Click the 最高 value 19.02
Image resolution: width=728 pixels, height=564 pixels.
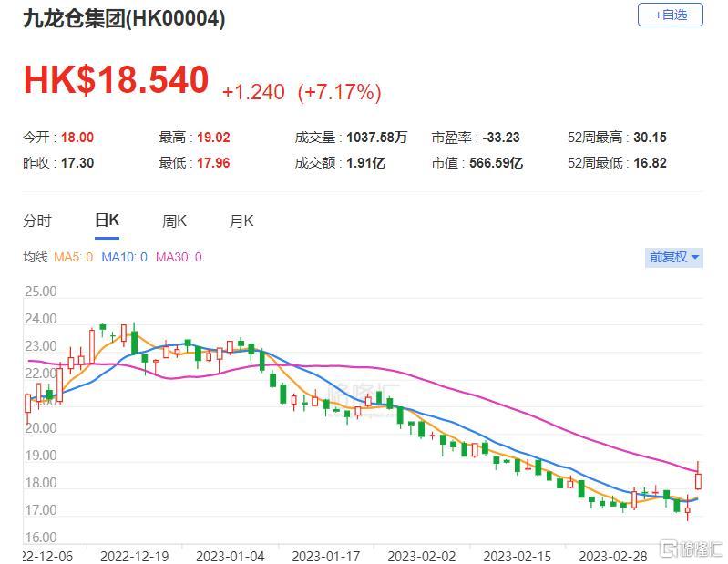[x=213, y=138]
